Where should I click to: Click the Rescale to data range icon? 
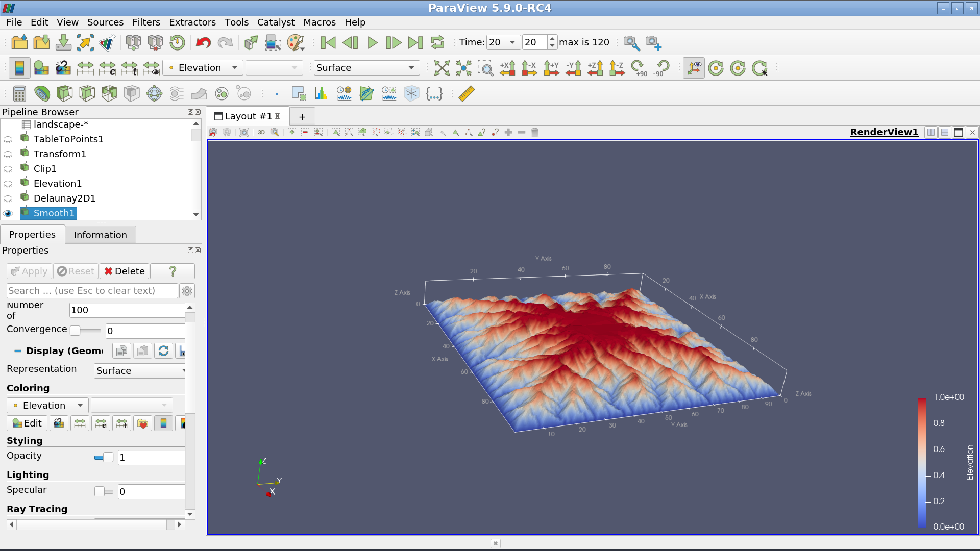click(x=85, y=68)
